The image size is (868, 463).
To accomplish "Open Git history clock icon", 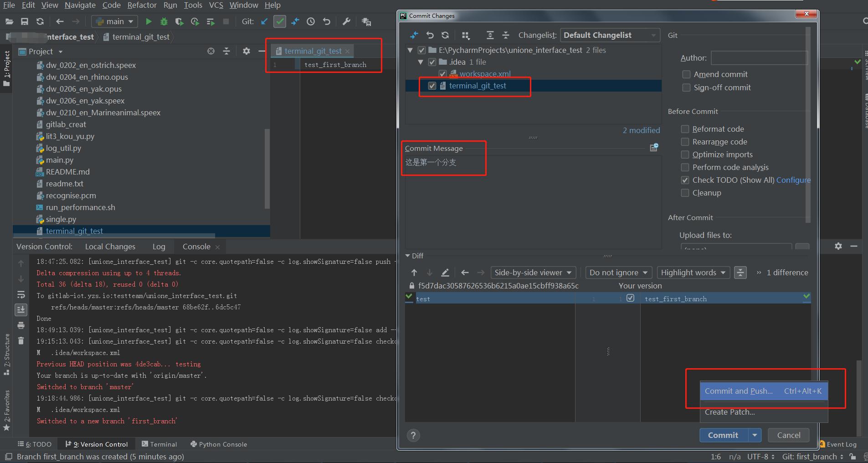I will [311, 21].
